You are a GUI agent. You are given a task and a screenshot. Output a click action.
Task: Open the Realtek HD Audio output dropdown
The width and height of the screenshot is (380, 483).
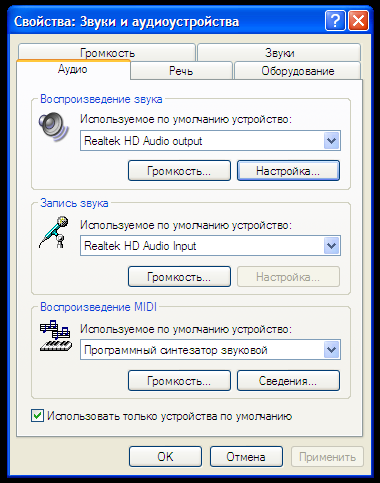331,141
